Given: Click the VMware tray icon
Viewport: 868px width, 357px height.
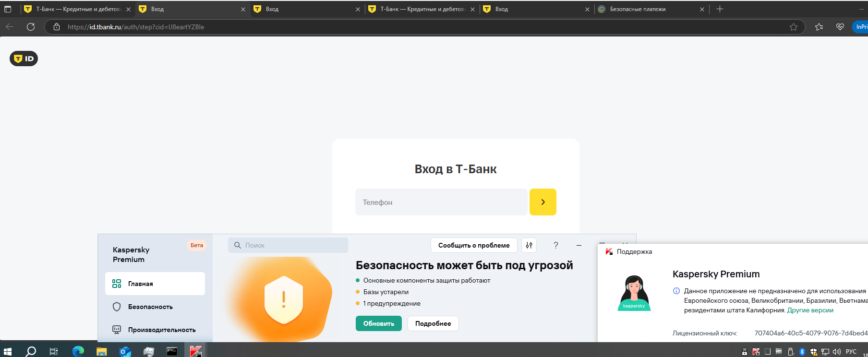Looking at the screenshot, I should coord(779,351).
